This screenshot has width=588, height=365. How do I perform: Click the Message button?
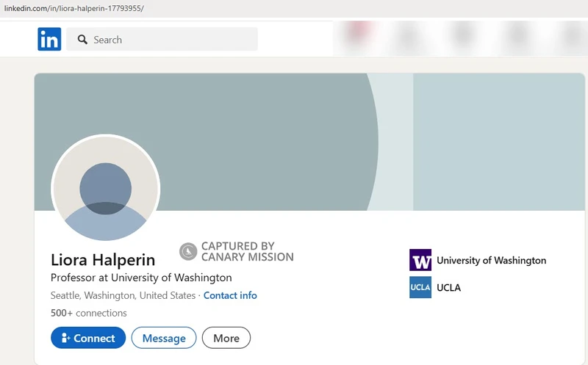point(164,338)
